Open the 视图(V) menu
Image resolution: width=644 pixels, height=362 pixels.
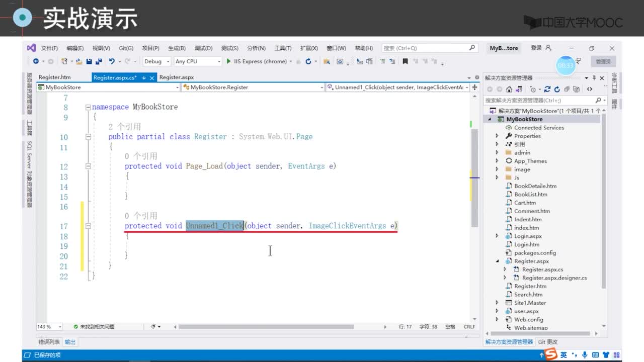click(x=101, y=48)
